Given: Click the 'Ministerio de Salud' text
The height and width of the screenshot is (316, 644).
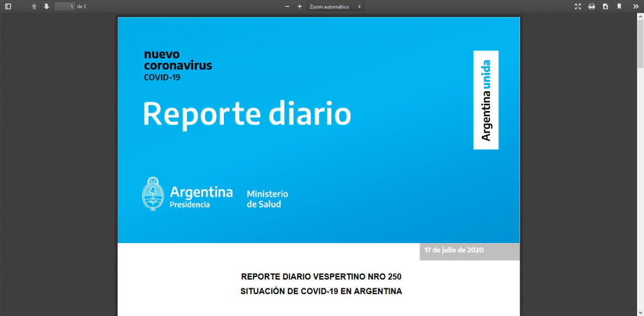Looking at the screenshot, I should (x=267, y=199).
